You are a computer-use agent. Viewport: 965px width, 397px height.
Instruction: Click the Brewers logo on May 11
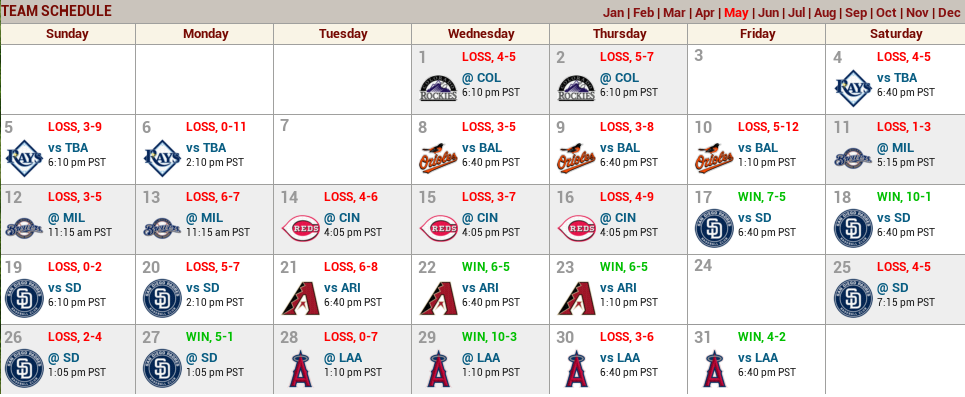click(x=853, y=159)
